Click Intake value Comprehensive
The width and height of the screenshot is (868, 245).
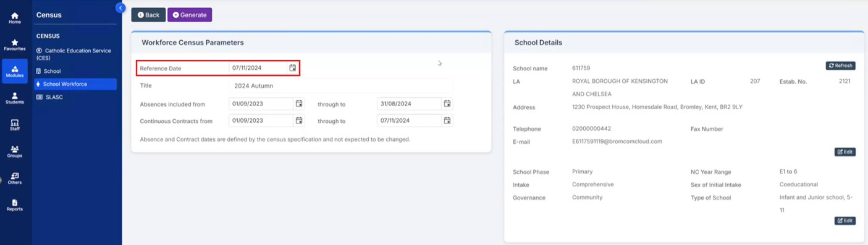(x=593, y=185)
